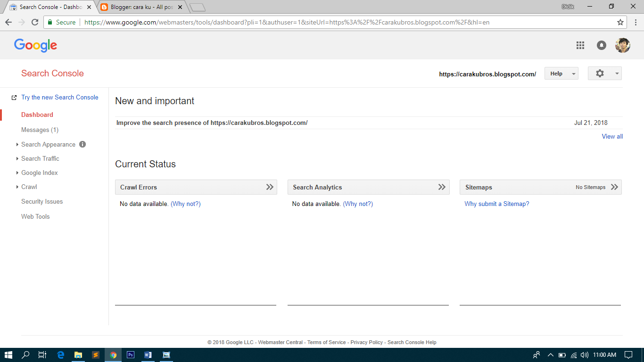Open File Explorer from taskbar
The image size is (644, 362).
78,355
